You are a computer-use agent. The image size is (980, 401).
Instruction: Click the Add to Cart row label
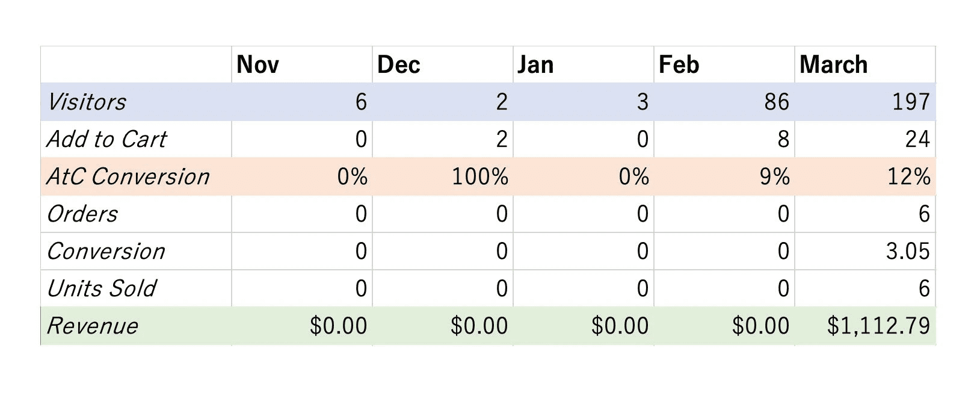pos(136,139)
